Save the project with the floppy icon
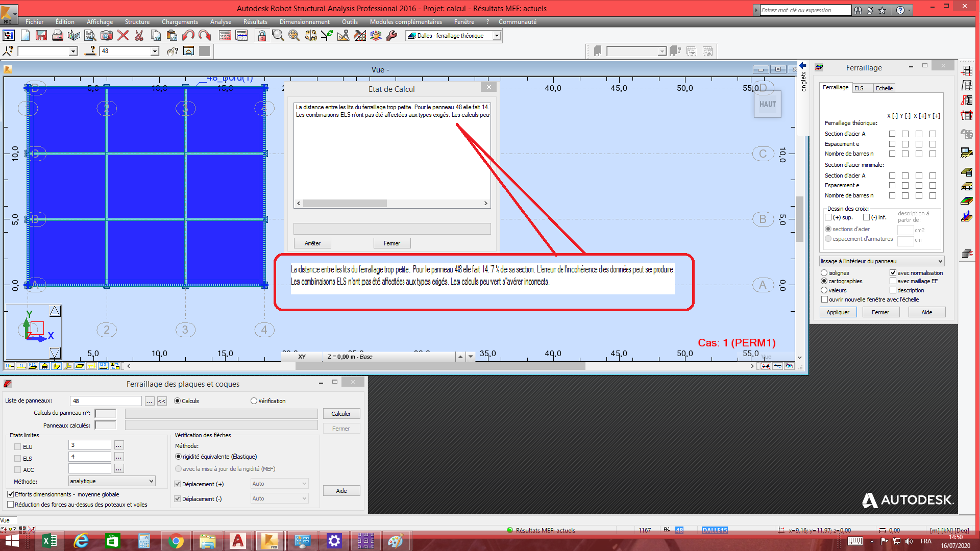 tap(41, 35)
